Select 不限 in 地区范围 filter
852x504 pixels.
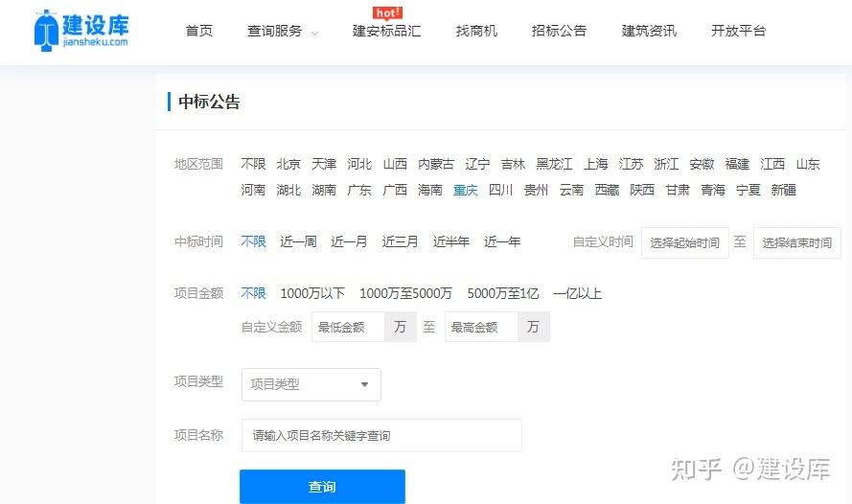pyautogui.click(x=253, y=164)
